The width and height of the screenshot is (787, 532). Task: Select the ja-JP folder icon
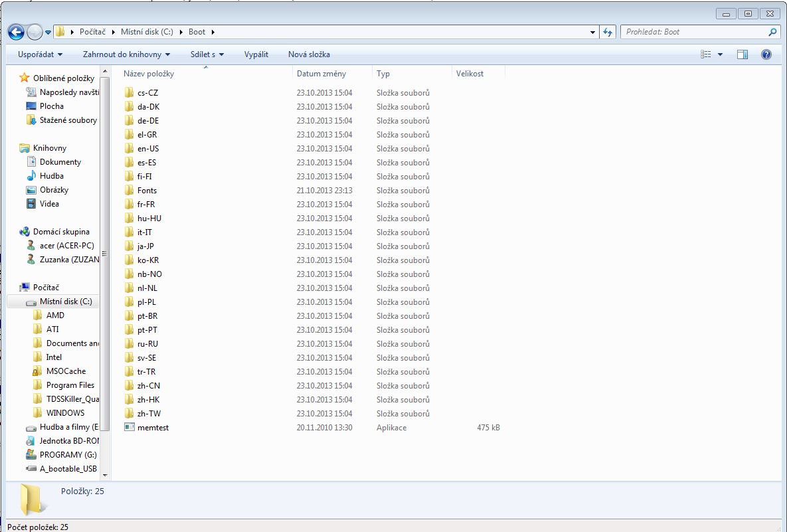click(x=129, y=246)
